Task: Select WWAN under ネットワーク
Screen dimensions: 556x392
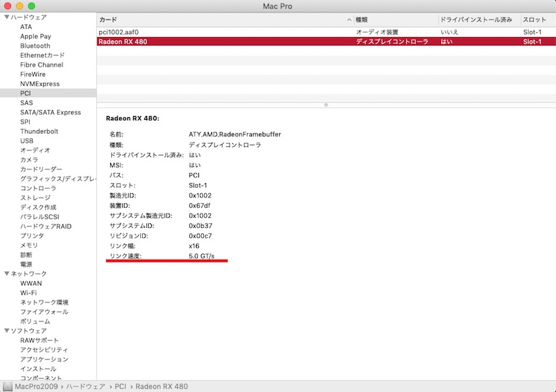Action: (x=31, y=283)
